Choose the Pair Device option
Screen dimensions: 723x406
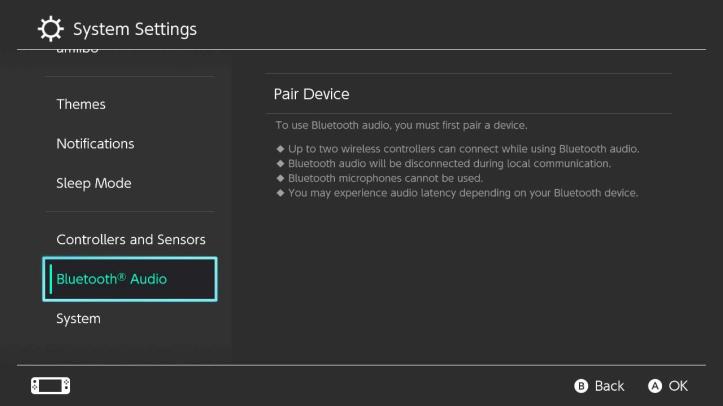coord(311,94)
